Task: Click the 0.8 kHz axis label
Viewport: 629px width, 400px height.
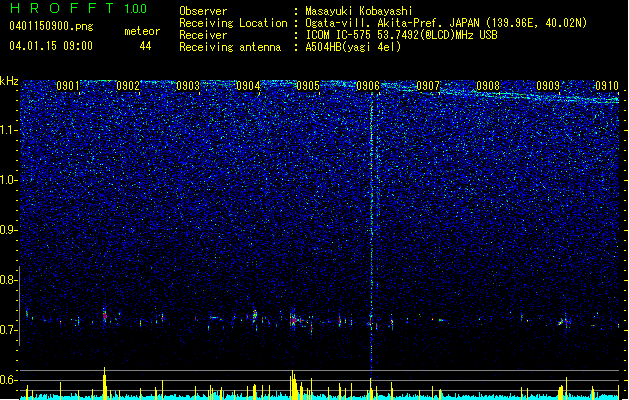Action: (x=8, y=280)
